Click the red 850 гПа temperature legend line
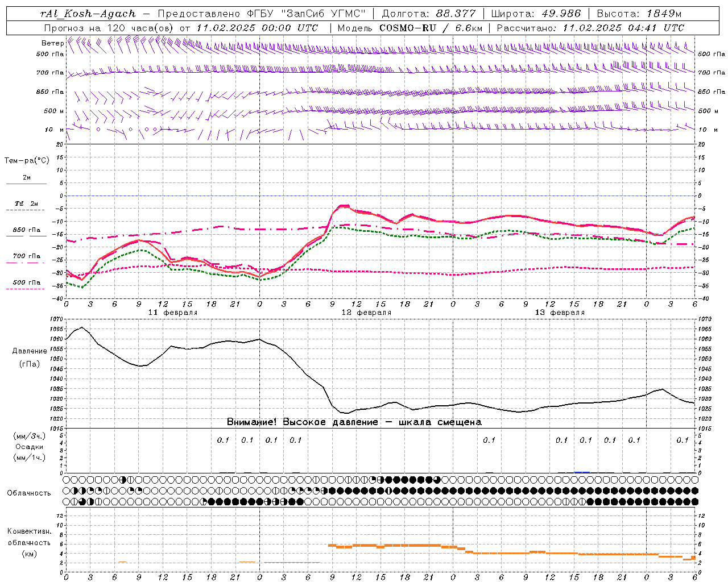 pyautogui.click(x=26, y=235)
